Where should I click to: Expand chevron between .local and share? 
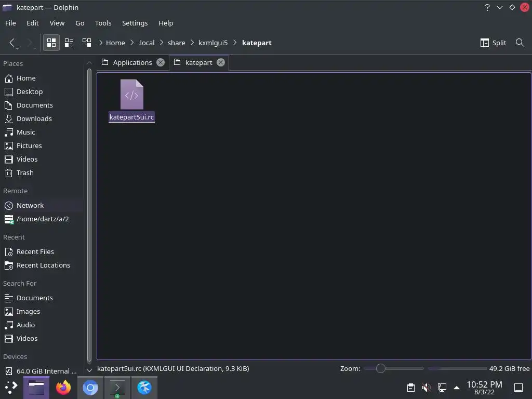pyautogui.click(x=162, y=43)
